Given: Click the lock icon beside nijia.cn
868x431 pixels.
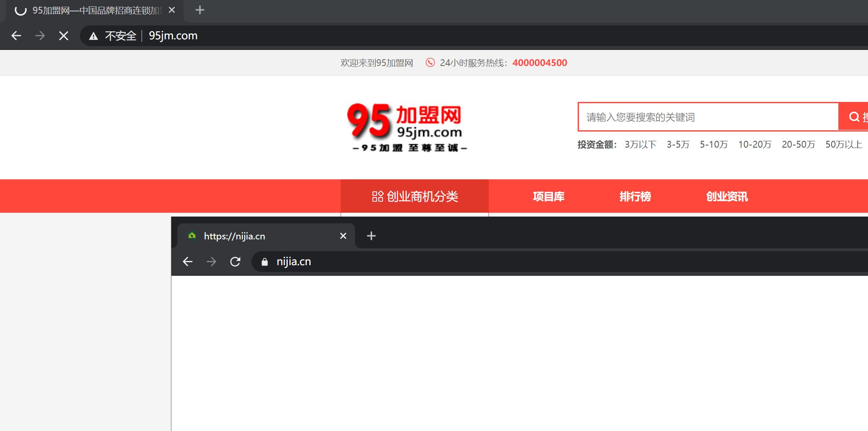Looking at the screenshot, I should click(x=265, y=262).
